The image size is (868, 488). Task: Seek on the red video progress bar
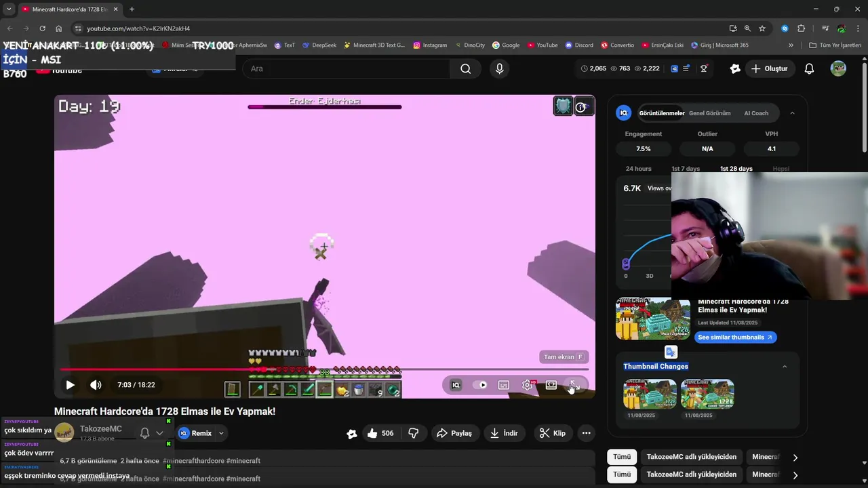[324, 369]
